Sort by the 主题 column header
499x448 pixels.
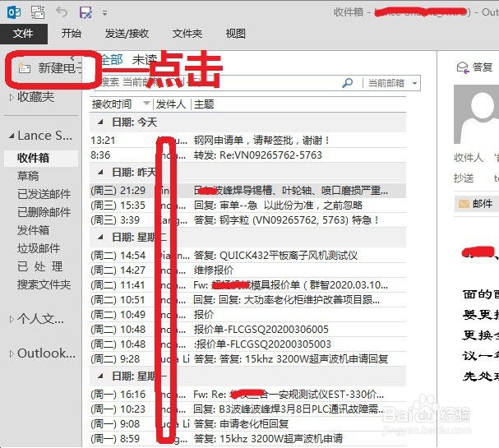[204, 104]
